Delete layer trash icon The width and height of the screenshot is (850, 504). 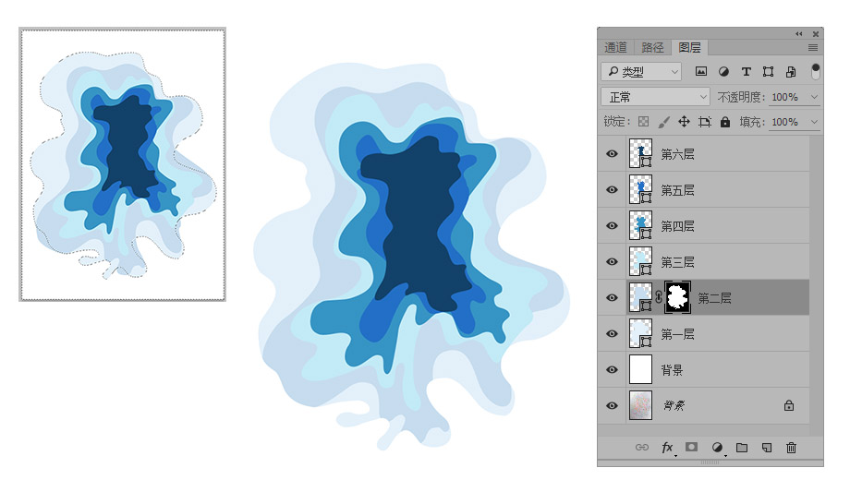(x=792, y=448)
